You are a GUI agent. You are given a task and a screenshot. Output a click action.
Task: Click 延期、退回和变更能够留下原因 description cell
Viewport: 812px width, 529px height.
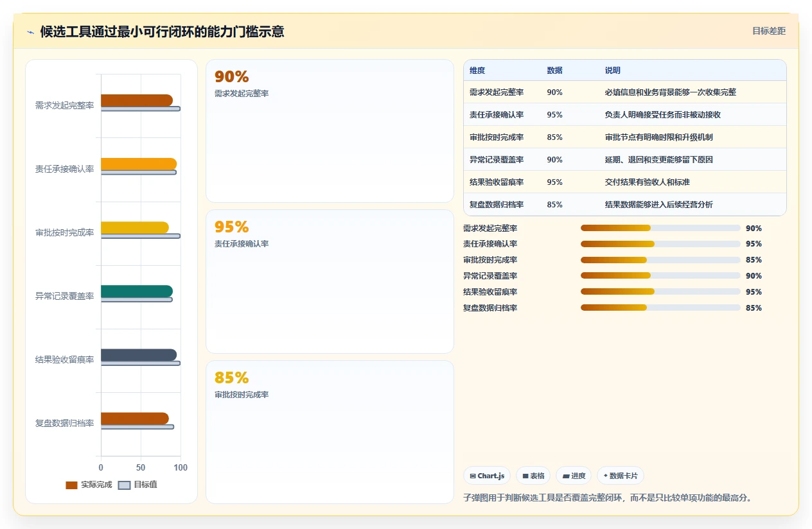[658, 160]
